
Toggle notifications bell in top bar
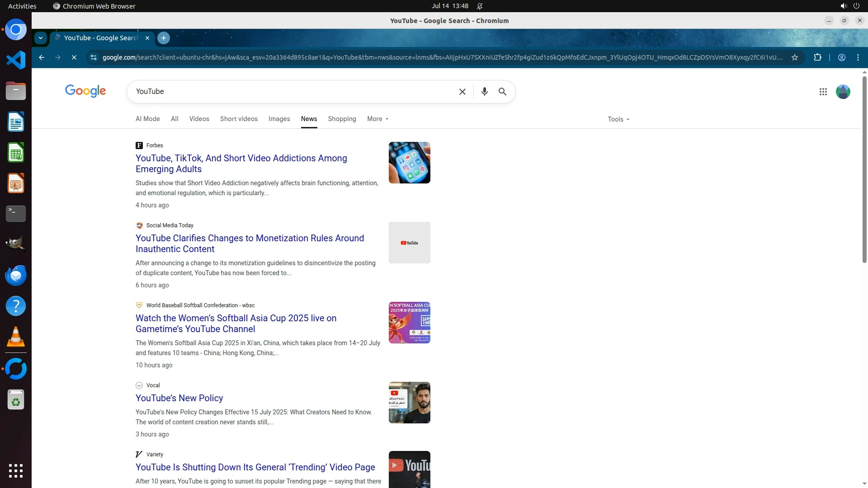click(x=480, y=6)
